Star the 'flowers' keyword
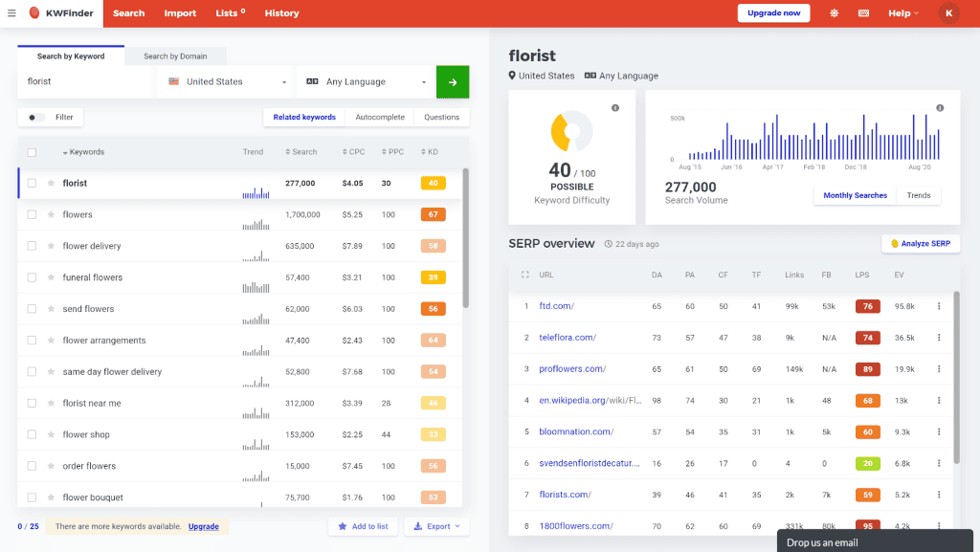Image resolution: width=980 pixels, height=552 pixels. [x=51, y=214]
